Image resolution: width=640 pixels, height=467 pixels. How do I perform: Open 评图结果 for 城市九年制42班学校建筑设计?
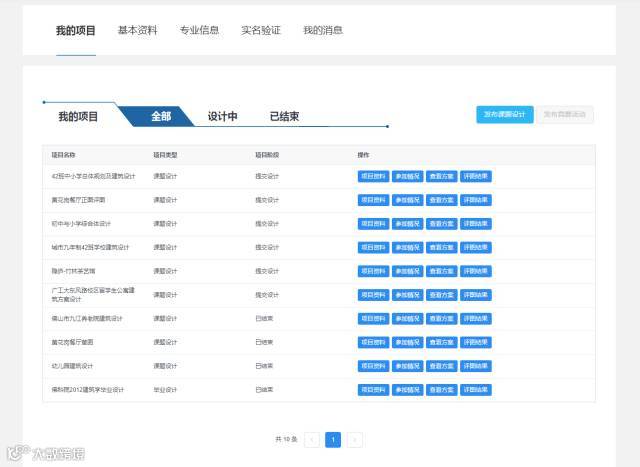[476, 247]
